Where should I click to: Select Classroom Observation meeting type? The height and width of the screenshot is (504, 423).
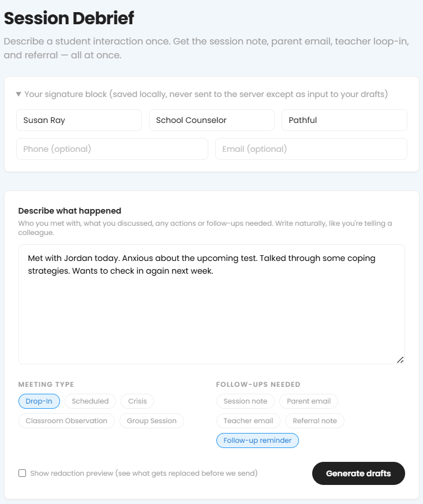(x=66, y=421)
